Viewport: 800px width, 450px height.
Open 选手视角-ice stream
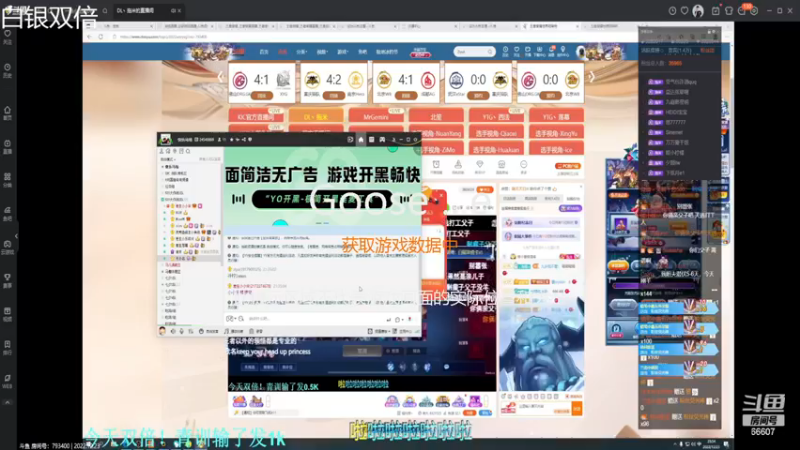pos(557,149)
